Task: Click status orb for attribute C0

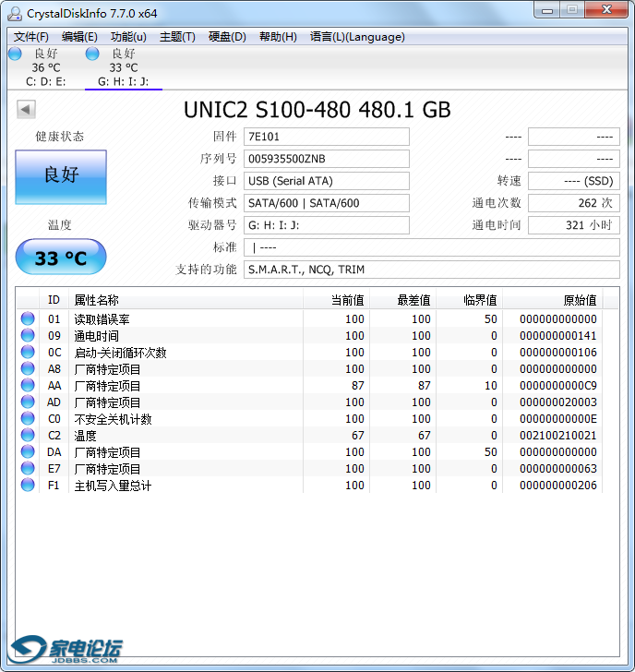Action: click(28, 418)
